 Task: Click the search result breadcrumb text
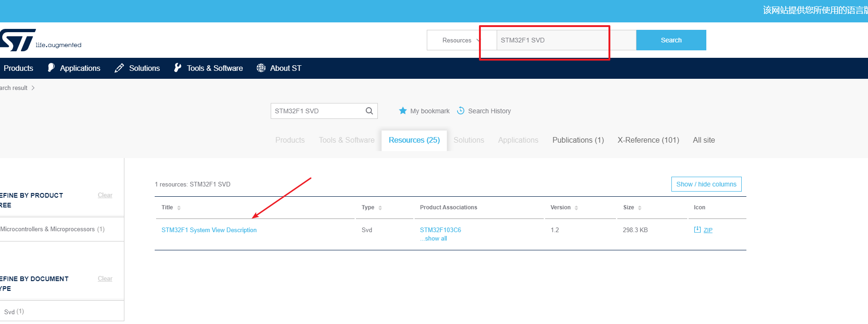click(x=14, y=88)
